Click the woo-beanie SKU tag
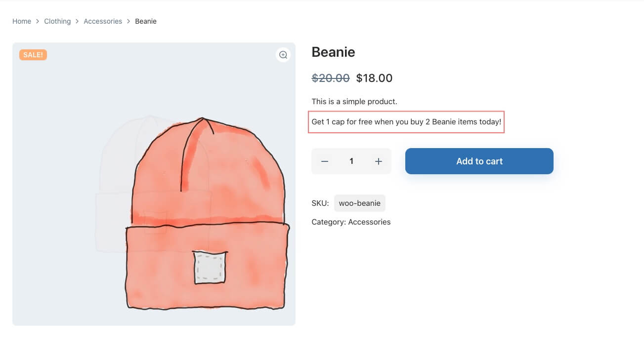 coord(359,203)
